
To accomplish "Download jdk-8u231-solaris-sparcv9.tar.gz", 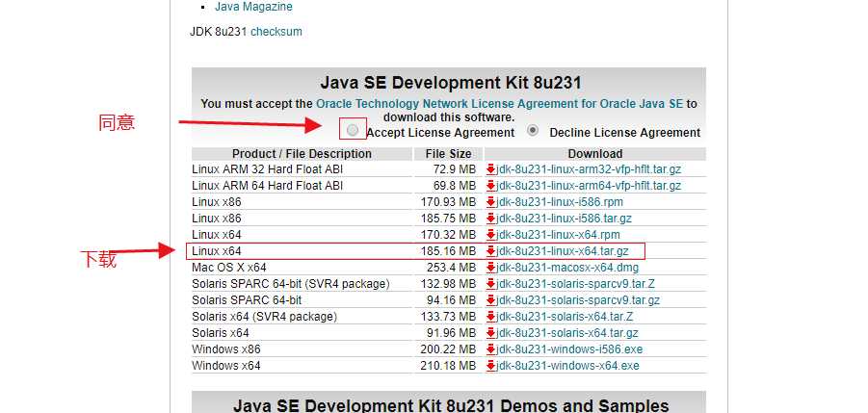I will (578, 300).
